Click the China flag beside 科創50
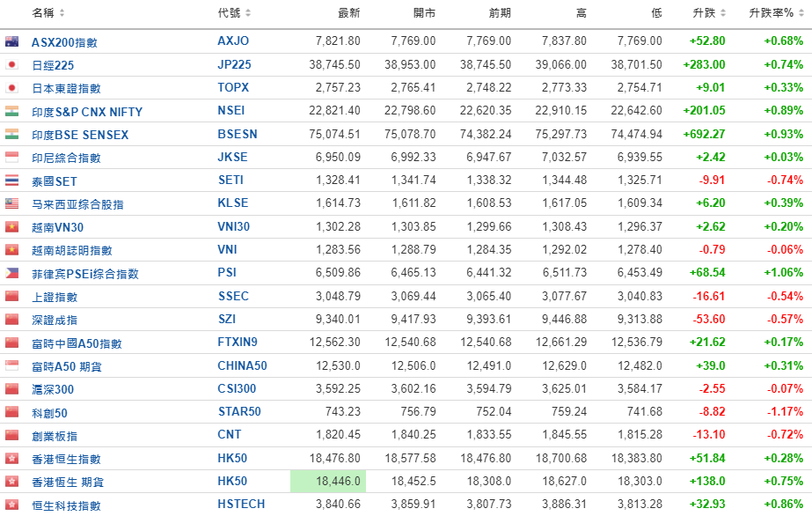The height and width of the screenshot is (516, 812). (x=12, y=412)
